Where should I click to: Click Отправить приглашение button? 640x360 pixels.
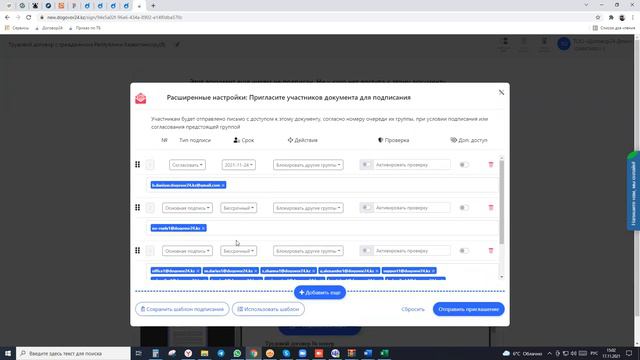469,309
